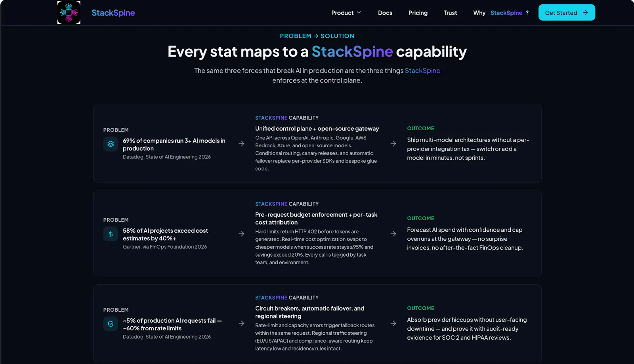
Task: Click the Get Started button
Action: coord(567,13)
